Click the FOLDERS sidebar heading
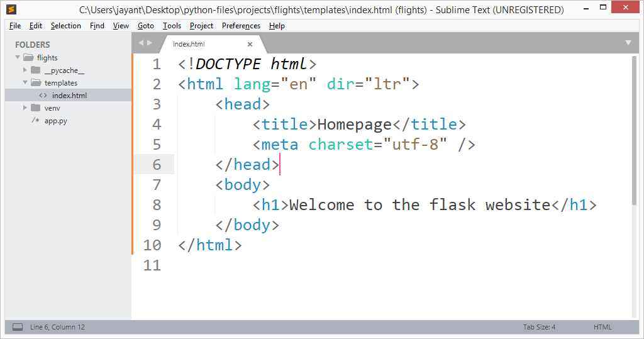This screenshot has width=644, height=339. [33, 45]
